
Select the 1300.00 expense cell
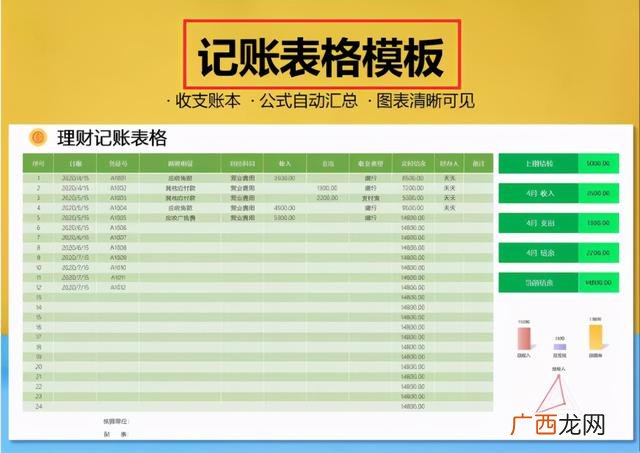[327, 188]
